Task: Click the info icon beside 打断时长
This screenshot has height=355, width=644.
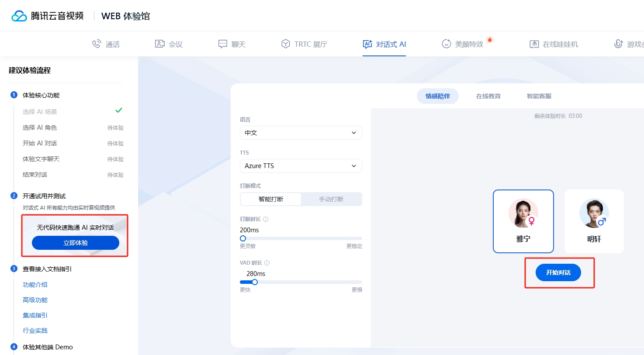Action: point(266,219)
